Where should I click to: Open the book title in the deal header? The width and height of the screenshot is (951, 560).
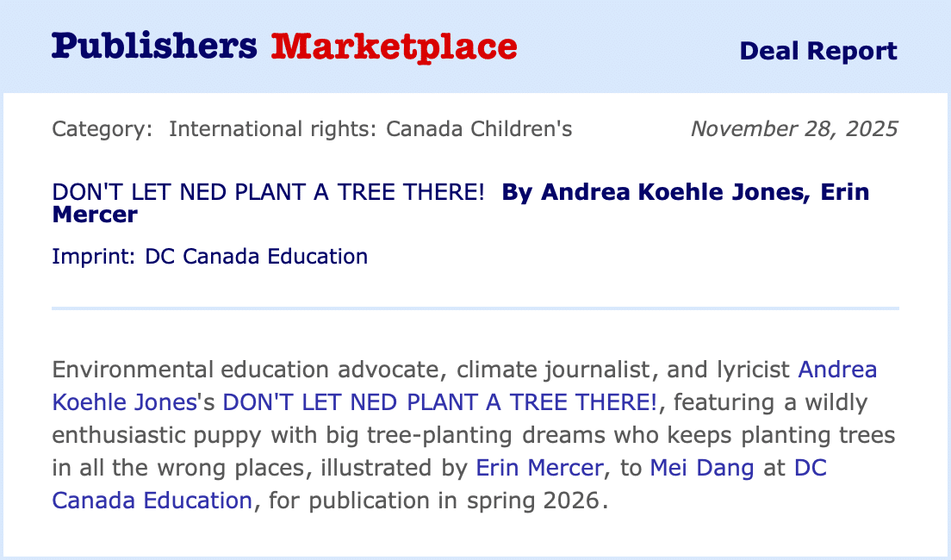pyautogui.click(x=268, y=192)
